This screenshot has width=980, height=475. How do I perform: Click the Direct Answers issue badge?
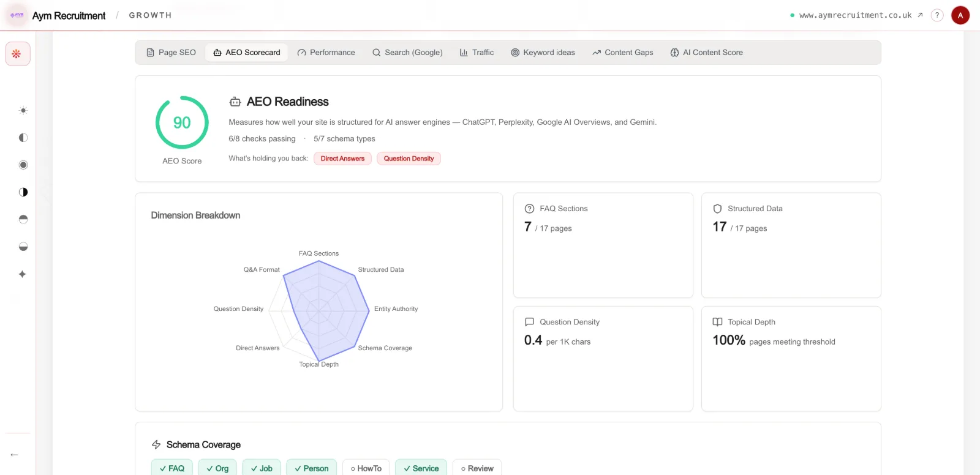point(342,159)
